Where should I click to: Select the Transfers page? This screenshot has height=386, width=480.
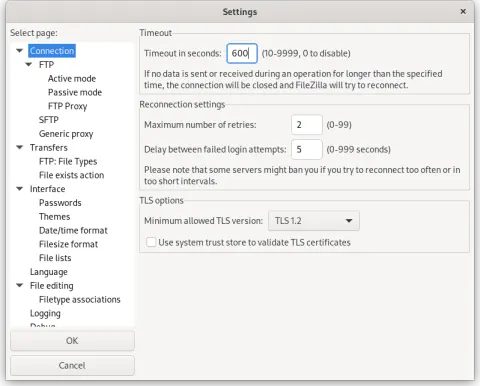(x=49, y=148)
